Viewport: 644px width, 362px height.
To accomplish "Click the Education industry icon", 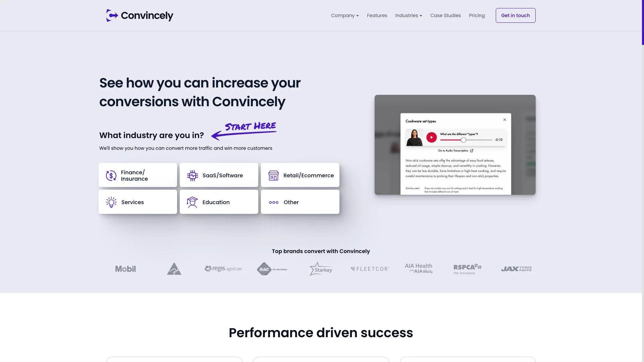I will 192,202.
